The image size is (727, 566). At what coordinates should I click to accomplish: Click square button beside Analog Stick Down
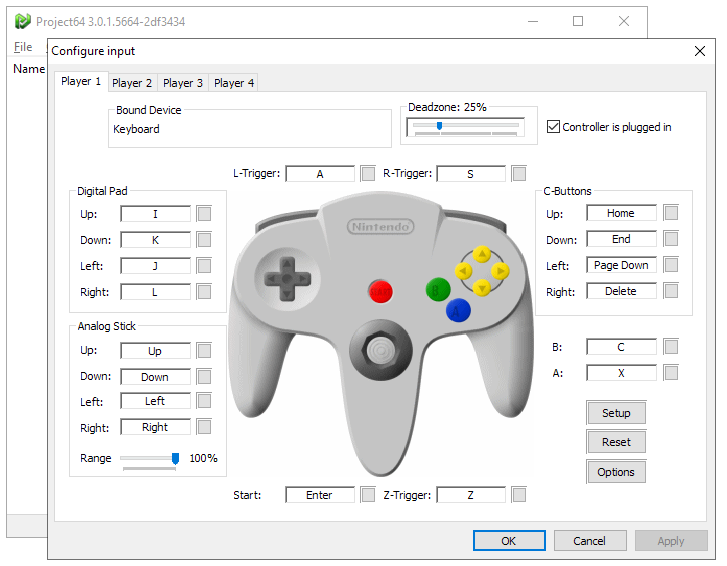tap(204, 376)
